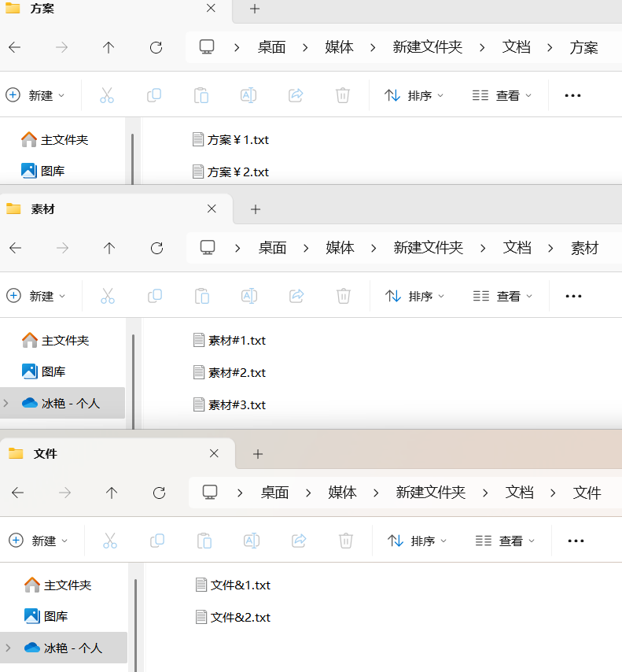Select file 方案¥2.txt
This screenshot has height=672, width=622.
[x=230, y=172]
